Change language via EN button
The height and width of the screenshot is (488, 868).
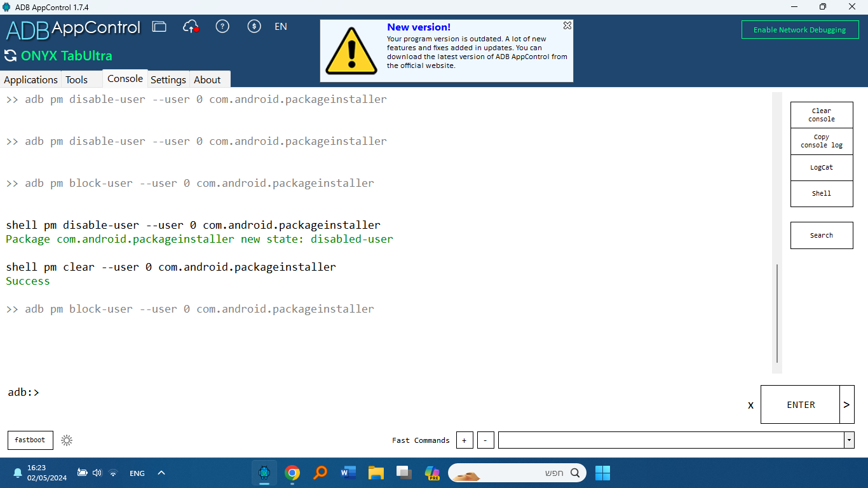point(281,27)
